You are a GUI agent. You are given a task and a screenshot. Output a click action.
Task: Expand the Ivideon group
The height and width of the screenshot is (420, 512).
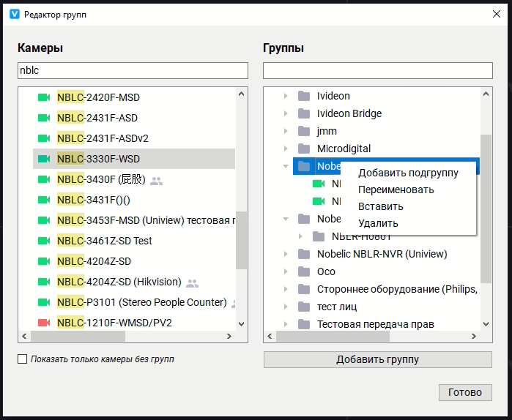coord(286,96)
